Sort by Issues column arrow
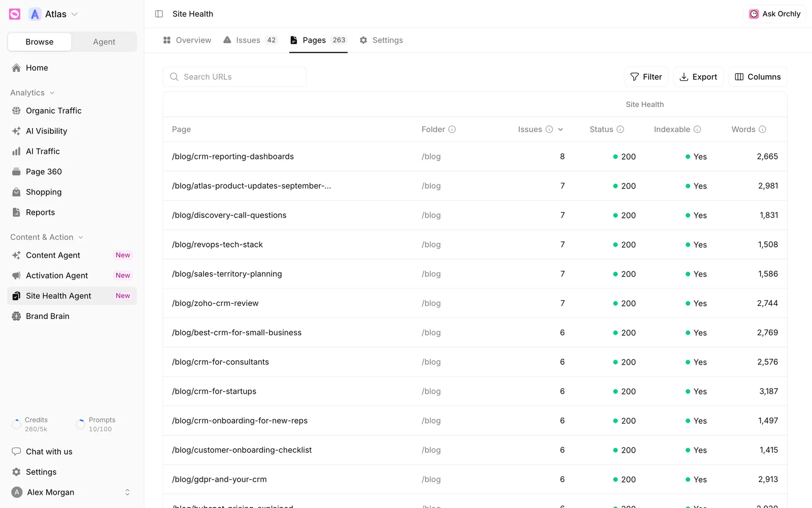812x508 pixels. [x=560, y=130]
